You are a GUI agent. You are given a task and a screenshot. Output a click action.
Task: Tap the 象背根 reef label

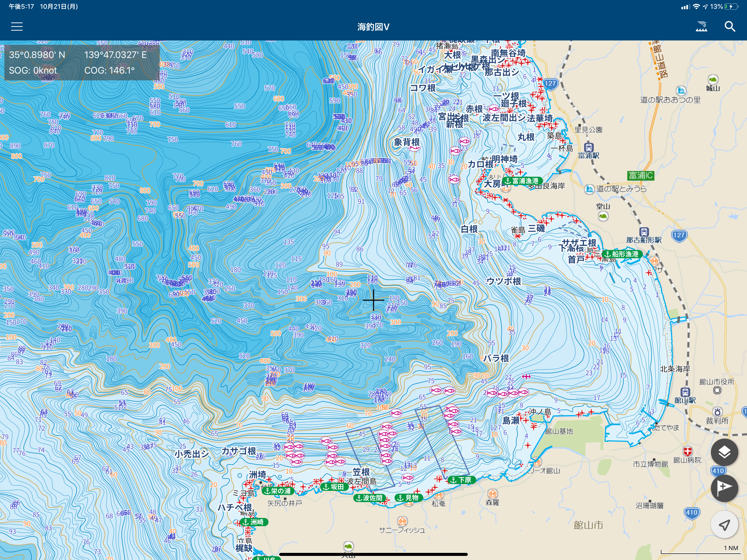pos(407,142)
